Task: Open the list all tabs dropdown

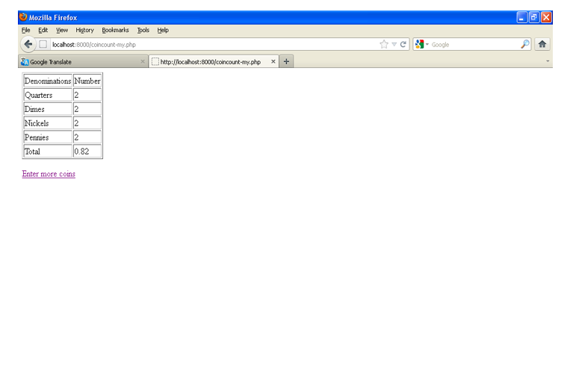Action: point(548,61)
